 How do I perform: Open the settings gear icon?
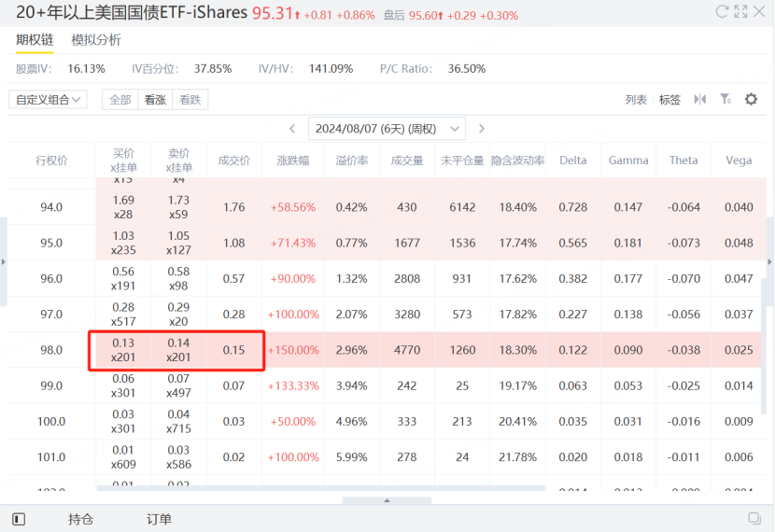pyautogui.click(x=751, y=99)
